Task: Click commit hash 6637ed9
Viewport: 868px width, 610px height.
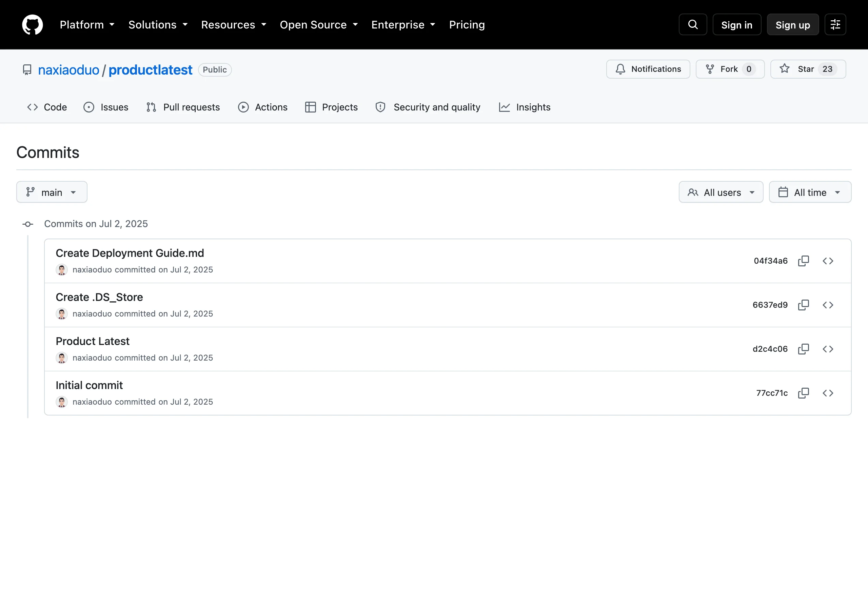Action: 770,305
